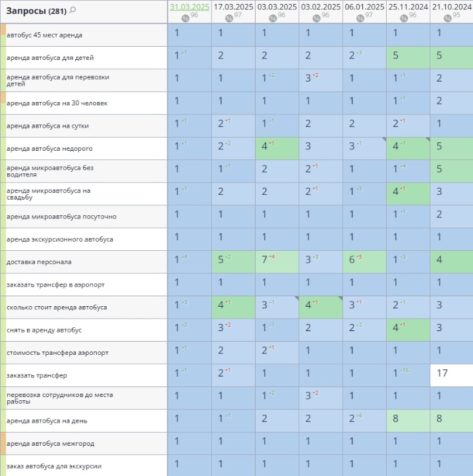Select the 21.10.2024 date column header
The image size is (473, 476).
[452, 7]
